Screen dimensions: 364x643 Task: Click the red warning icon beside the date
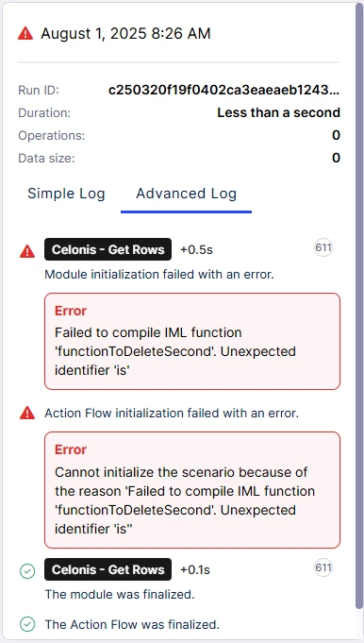click(x=25, y=33)
